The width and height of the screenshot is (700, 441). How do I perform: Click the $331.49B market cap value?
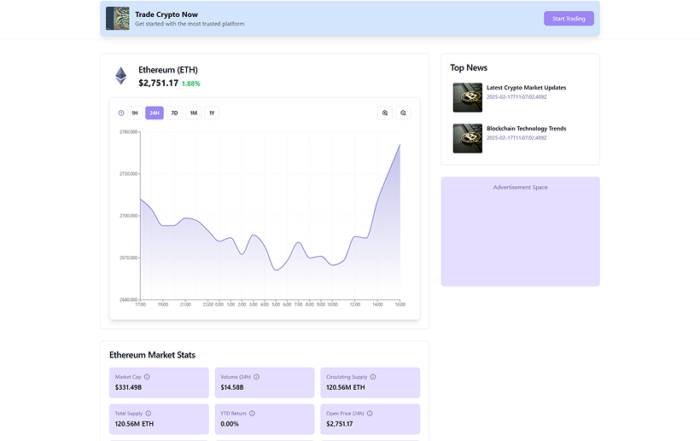[129, 387]
